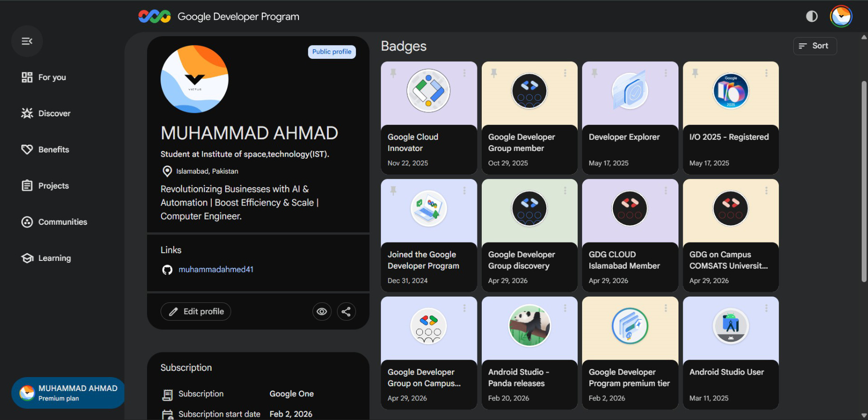
Task: Go to the Learning section
Action: (46, 258)
